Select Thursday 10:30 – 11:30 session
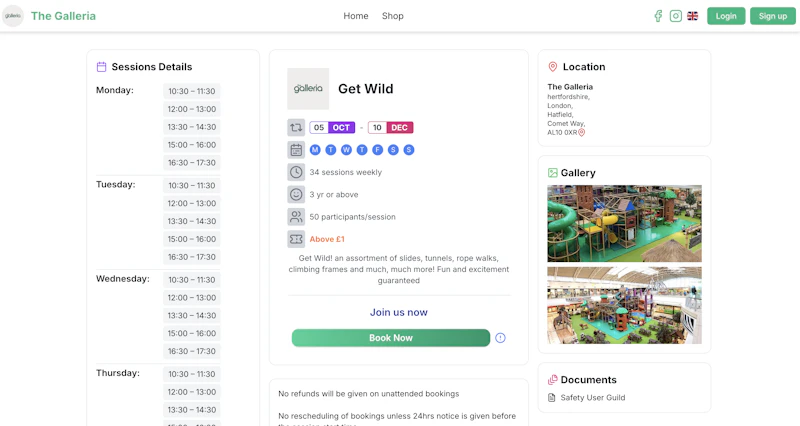Viewport: 800px width, 426px height. pyautogui.click(x=192, y=374)
